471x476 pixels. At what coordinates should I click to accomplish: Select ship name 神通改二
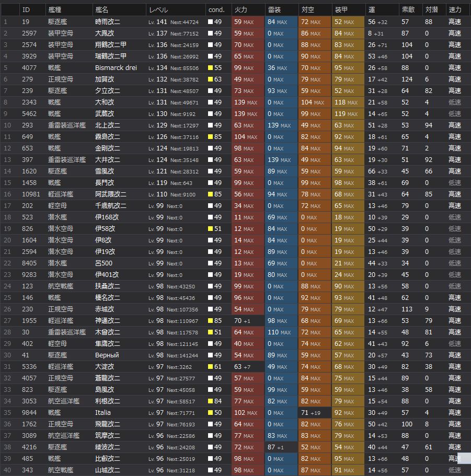click(108, 321)
